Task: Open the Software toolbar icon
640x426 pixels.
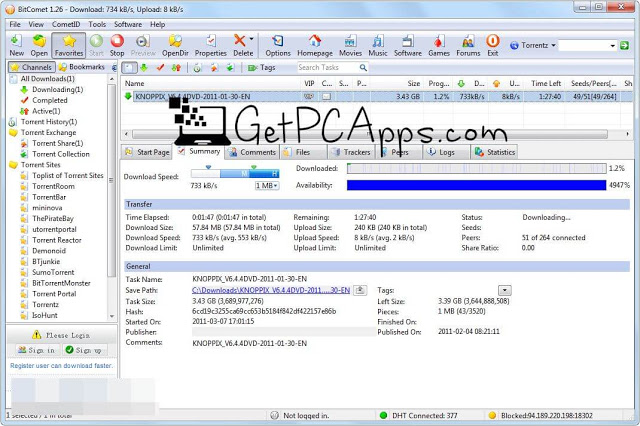Action: point(408,45)
